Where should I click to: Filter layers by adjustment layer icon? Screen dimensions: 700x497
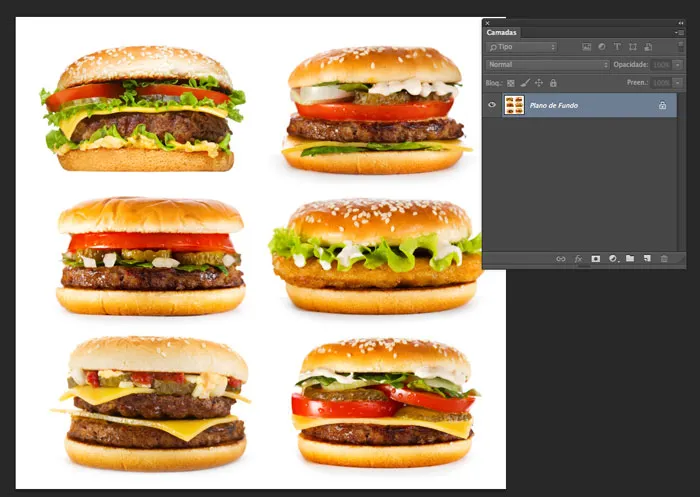click(x=602, y=47)
